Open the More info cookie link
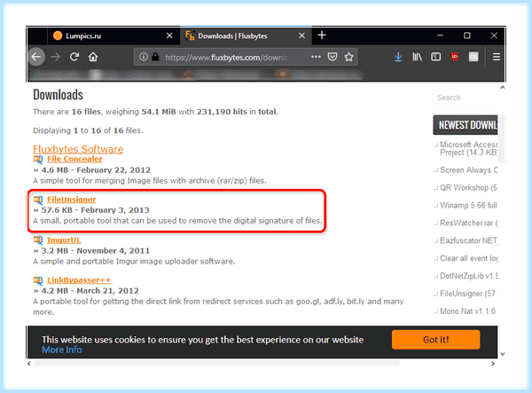Screen dimensions: 532x393 click(62, 350)
